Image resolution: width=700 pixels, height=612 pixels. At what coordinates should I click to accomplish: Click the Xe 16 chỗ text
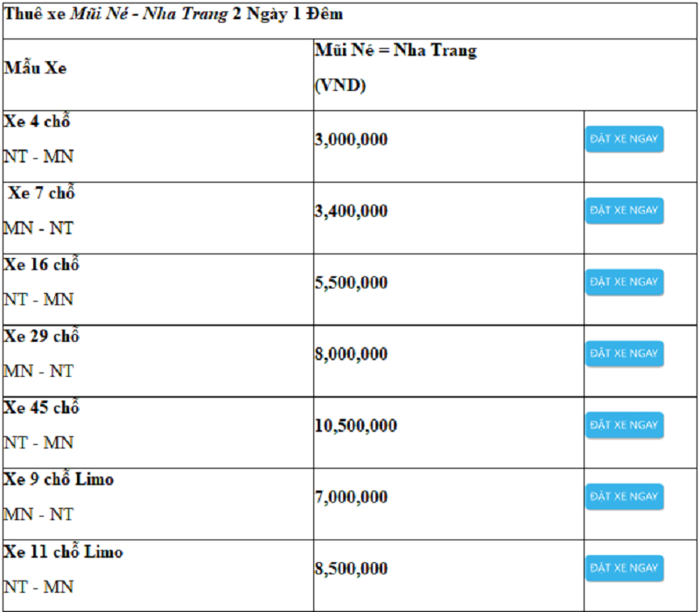coord(41,265)
